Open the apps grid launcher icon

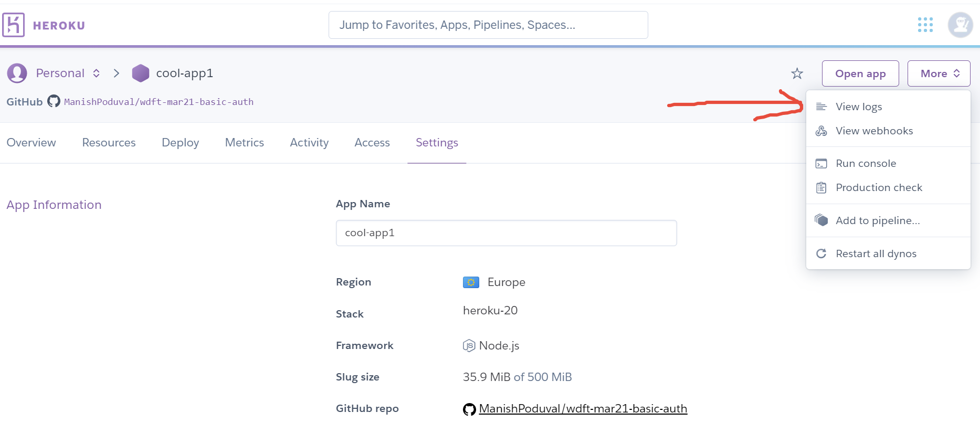point(925,25)
